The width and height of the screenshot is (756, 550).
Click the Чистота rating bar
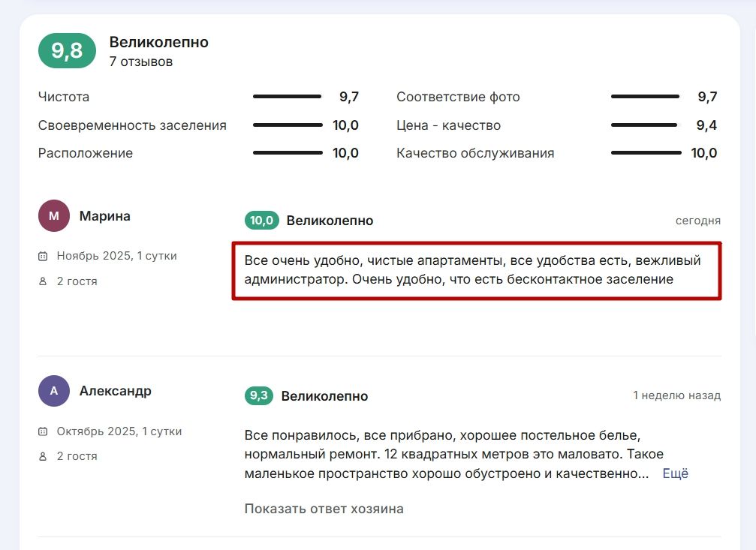tap(287, 97)
